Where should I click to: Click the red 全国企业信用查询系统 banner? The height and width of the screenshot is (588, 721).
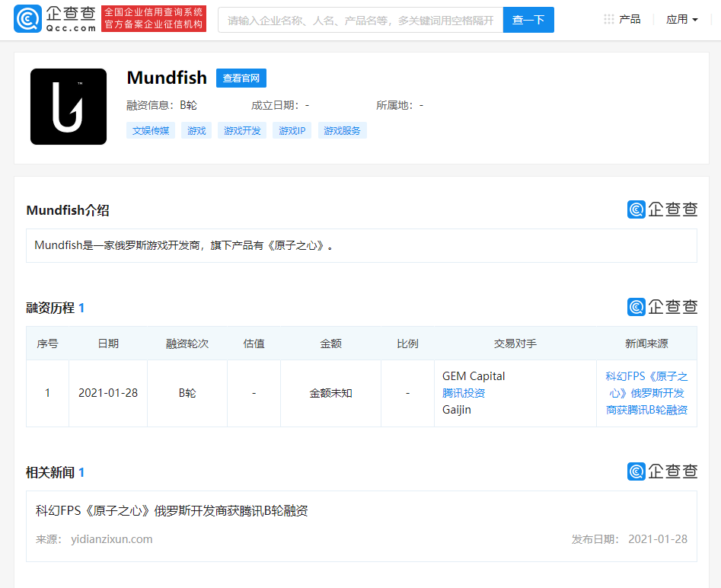click(x=154, y=19)
